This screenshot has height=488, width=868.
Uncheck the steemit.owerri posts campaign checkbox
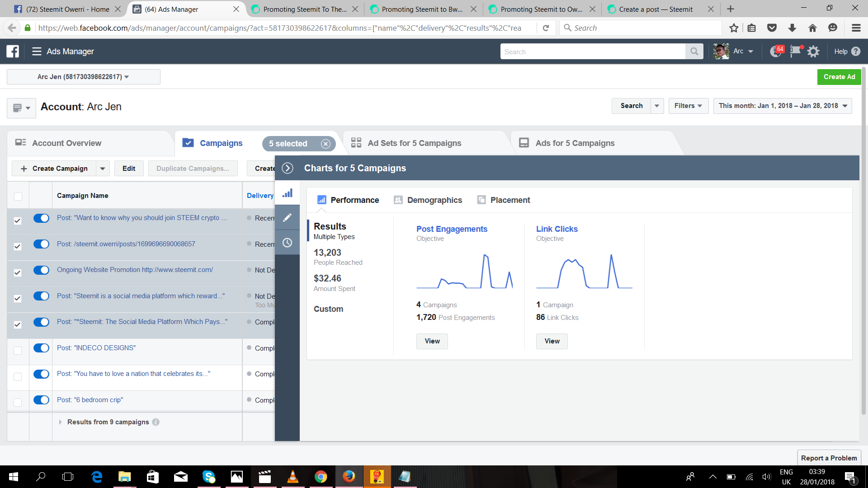pyautogui.click(x=18, y=247)
